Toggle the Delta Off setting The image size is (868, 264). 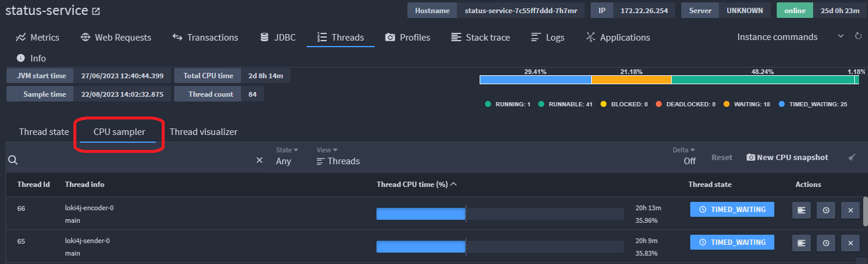tap(688, 156)
